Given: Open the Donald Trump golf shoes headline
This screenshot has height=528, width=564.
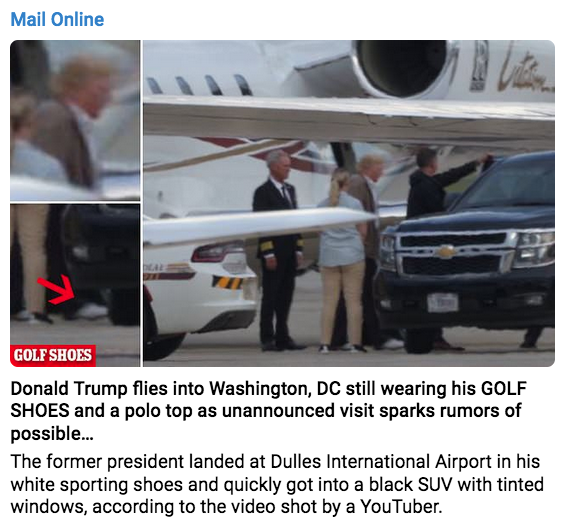Looking at the screenshot, I should (x=268, y=411).
